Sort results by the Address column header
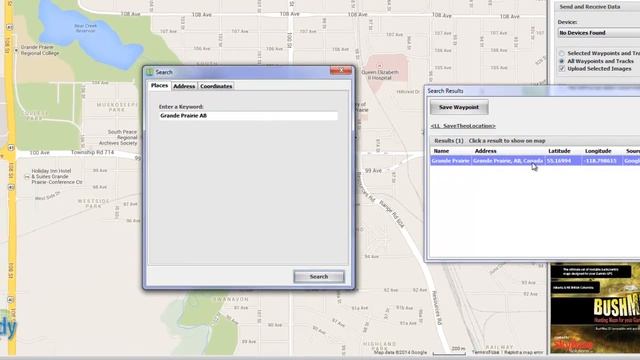The width and height of the screenshot is (640, 360). (x=508, y=151)
